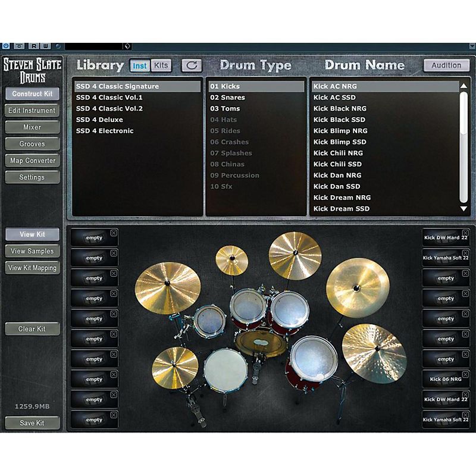
Task: Open the preset selector arrow in top bar
Action: point(127,46)
